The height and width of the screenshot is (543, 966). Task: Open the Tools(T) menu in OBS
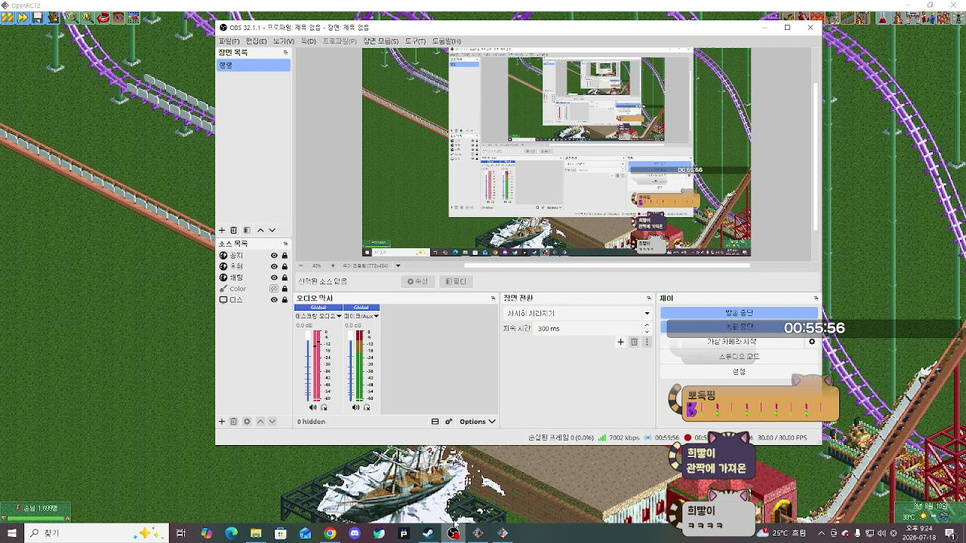click(x=415, y=41)
